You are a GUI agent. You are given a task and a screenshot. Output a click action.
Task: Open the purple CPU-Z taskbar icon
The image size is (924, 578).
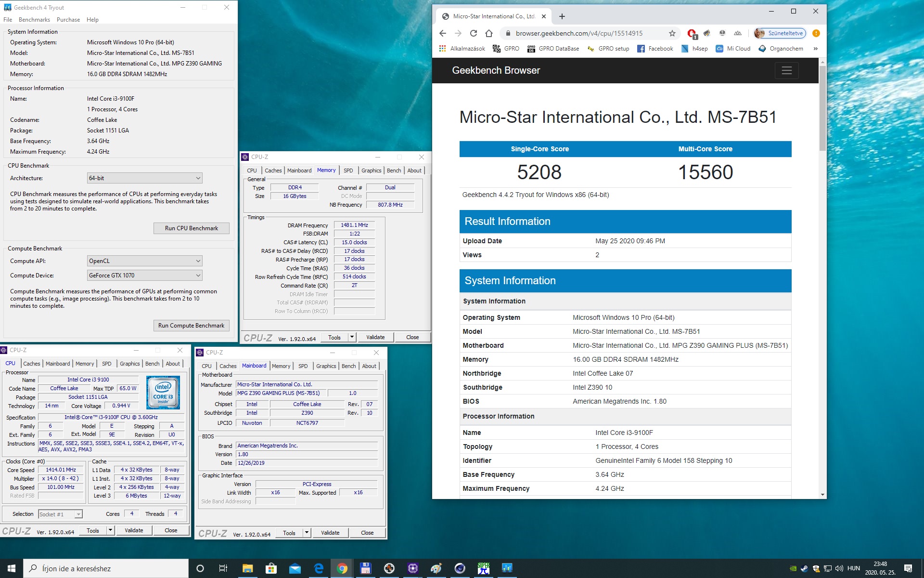(412, 568)
